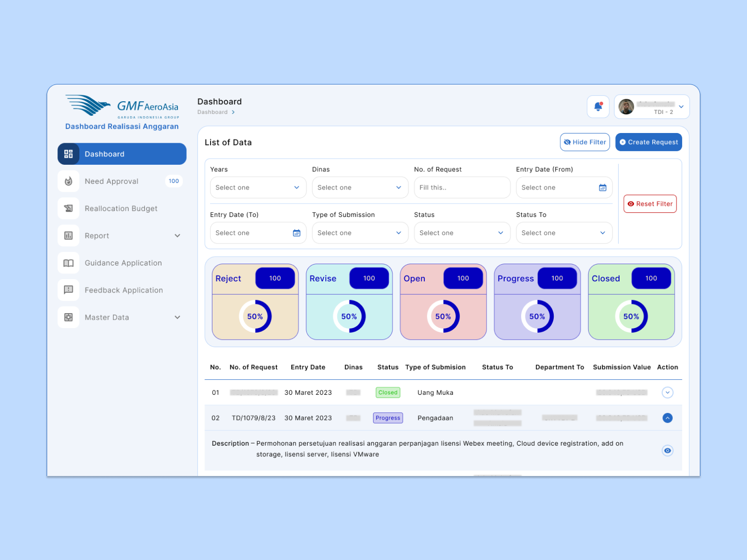Open calendar icon in Entry Date (From)
This screenshot has width=747, height=560.
click(x=602, y=188)
